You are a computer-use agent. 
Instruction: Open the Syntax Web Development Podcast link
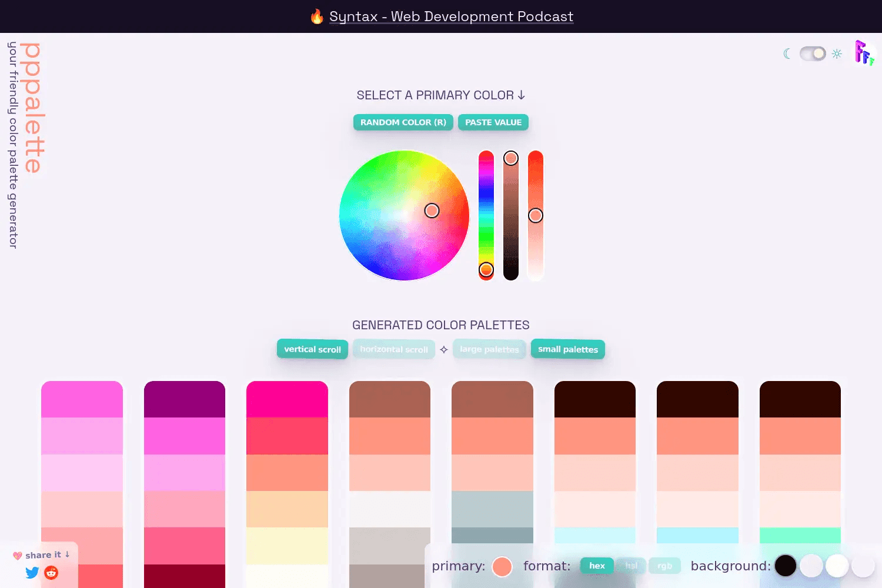[x=451, y=16]
